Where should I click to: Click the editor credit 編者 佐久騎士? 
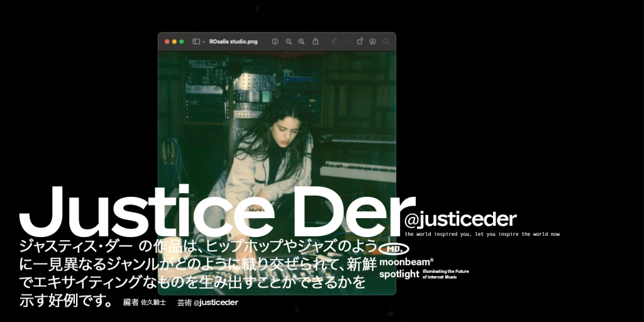click(145, 303)
